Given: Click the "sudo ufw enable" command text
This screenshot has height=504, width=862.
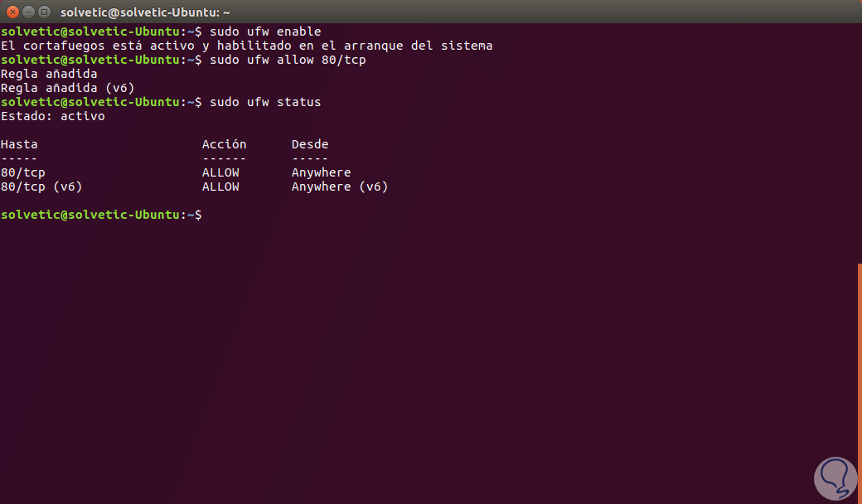Looking at the screenshot, I should tap(265, 31).
